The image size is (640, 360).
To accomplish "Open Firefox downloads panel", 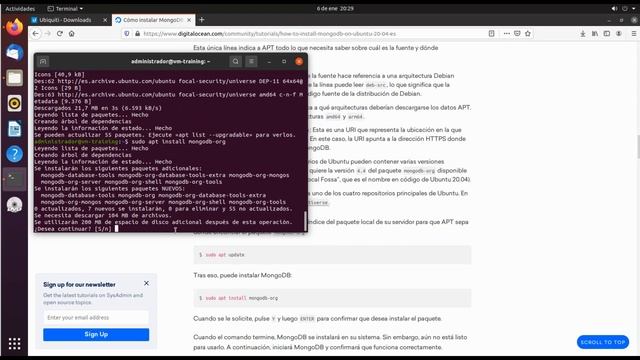I will (x=583, y=33).
